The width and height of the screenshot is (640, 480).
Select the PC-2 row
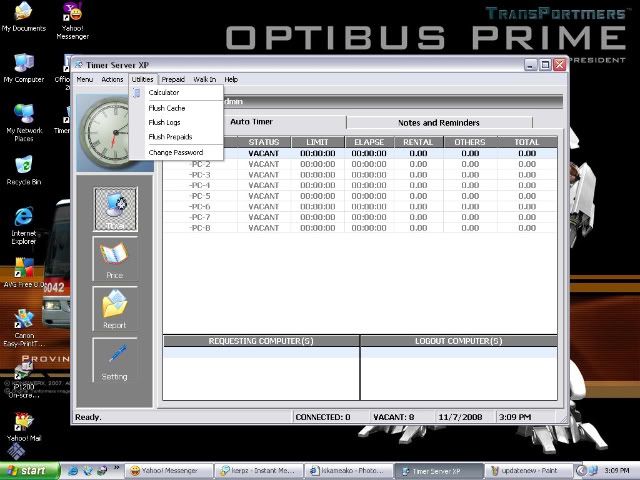pos(360,164)
